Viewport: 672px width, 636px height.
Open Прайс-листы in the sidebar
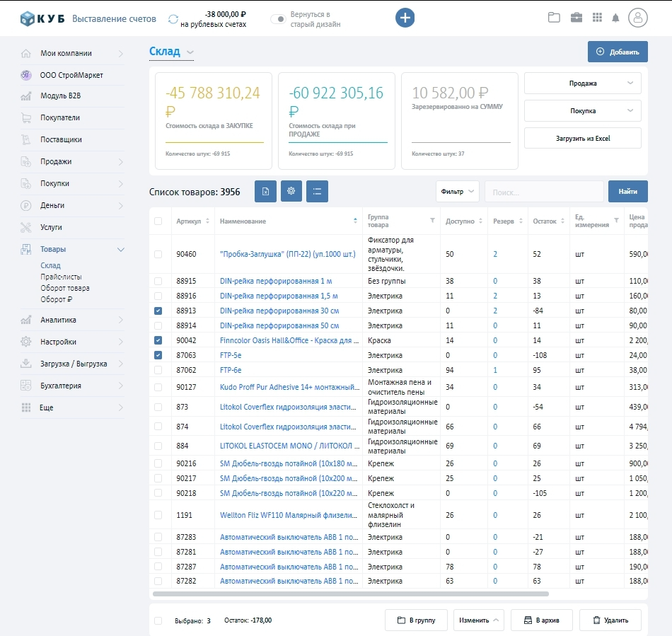click(60, 277)
